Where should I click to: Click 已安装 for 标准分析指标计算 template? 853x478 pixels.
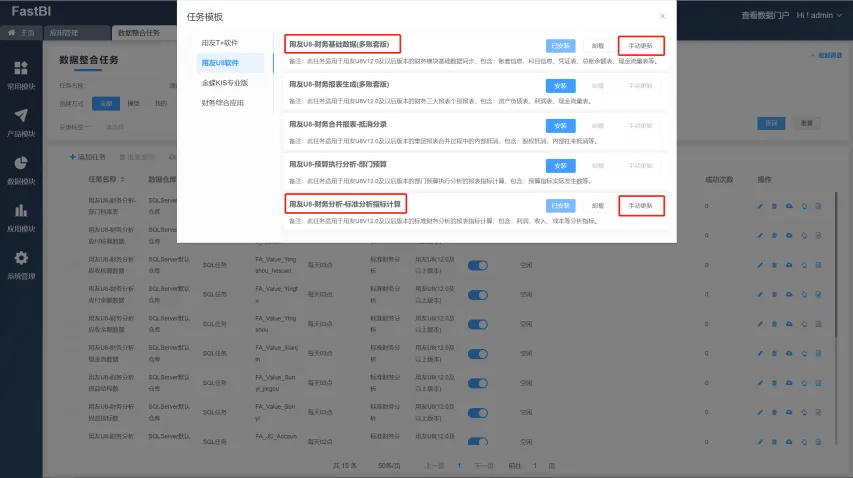560,206
